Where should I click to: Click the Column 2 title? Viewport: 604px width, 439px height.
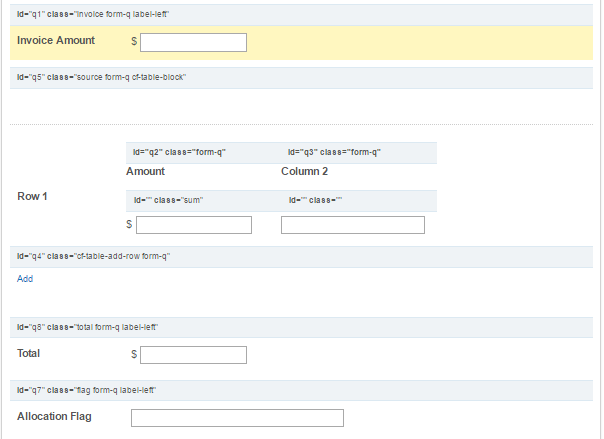coord(305,172)
